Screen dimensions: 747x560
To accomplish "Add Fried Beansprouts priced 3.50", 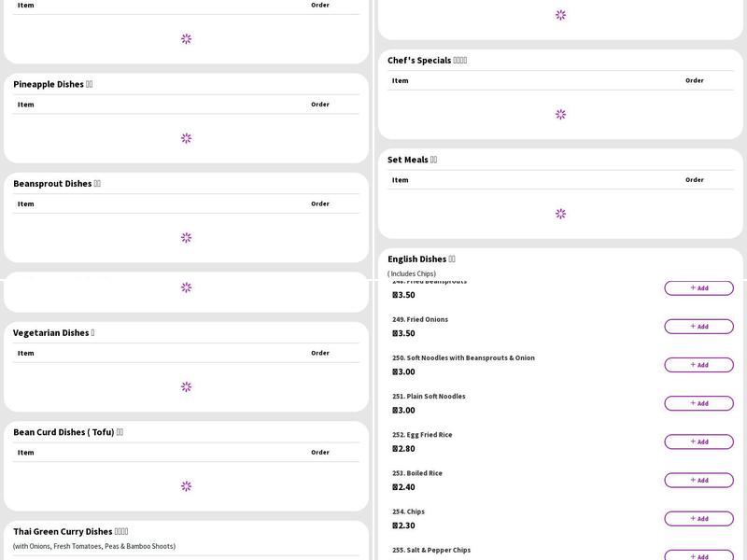I will click(x=698, y=288).
